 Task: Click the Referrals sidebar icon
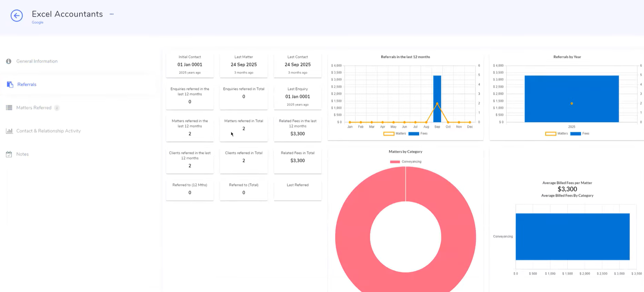click(10, 84)
